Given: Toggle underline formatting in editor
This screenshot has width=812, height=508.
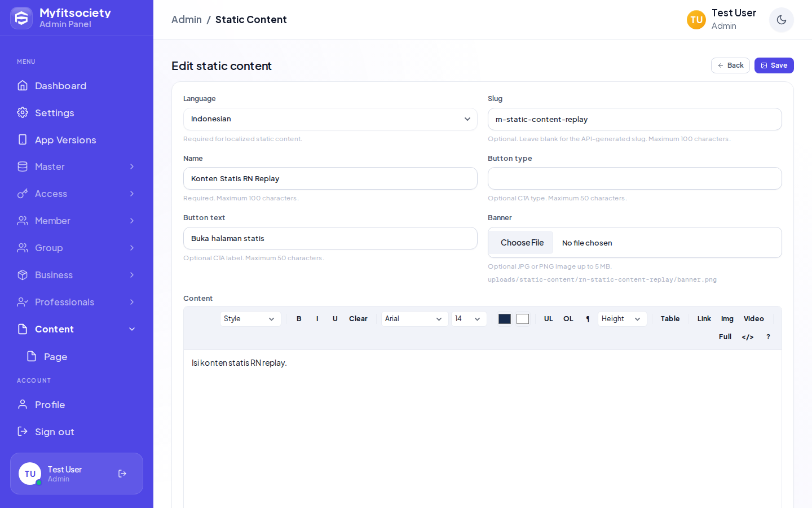Looking at the screenshot, I should click(335, 319).
